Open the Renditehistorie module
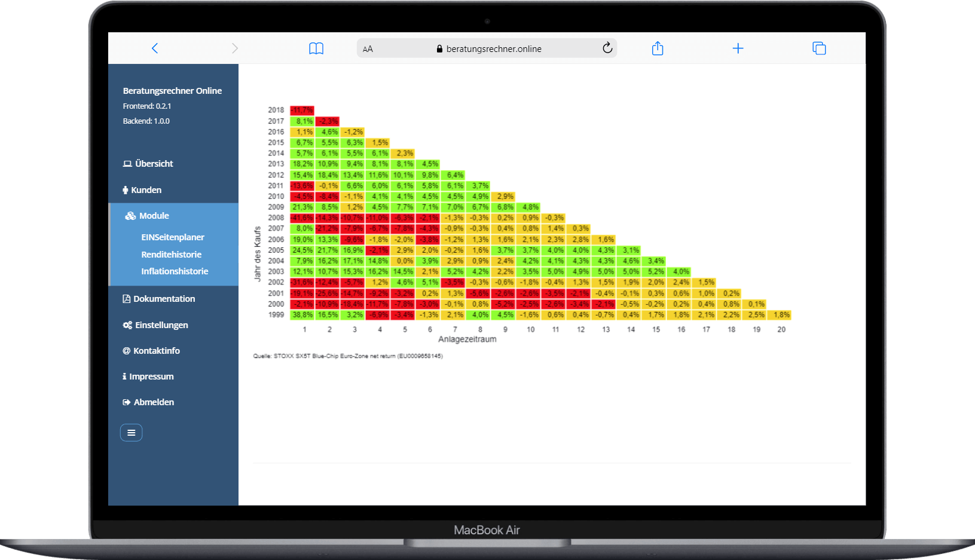This screenshot has width=975, height=560. coord(171,255)
